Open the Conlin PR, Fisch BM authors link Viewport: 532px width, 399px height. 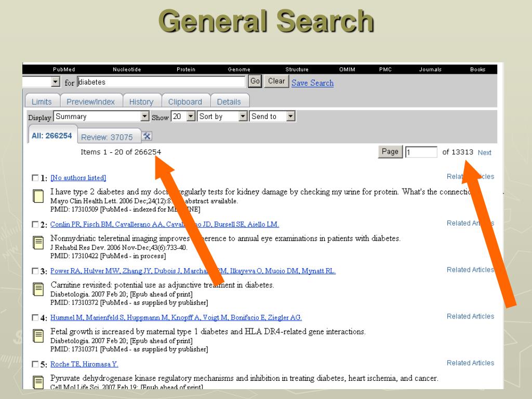pos(165,224)
